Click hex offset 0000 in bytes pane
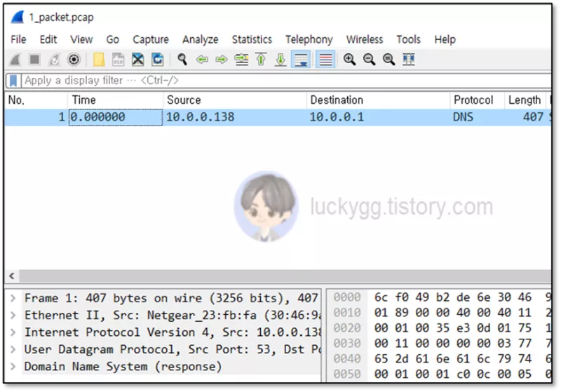Viewport: 561px width, 392px height. tap(347, 297)
